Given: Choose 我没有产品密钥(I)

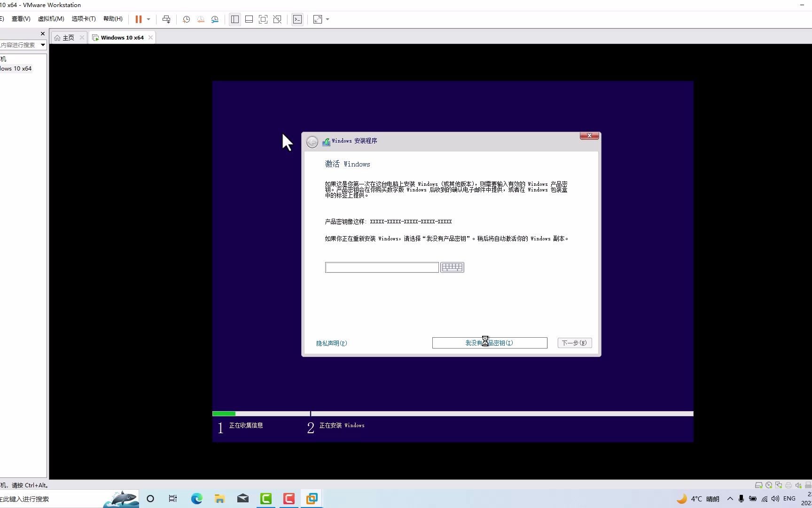Looking at the screenshot, I should (x=490, y=343).
